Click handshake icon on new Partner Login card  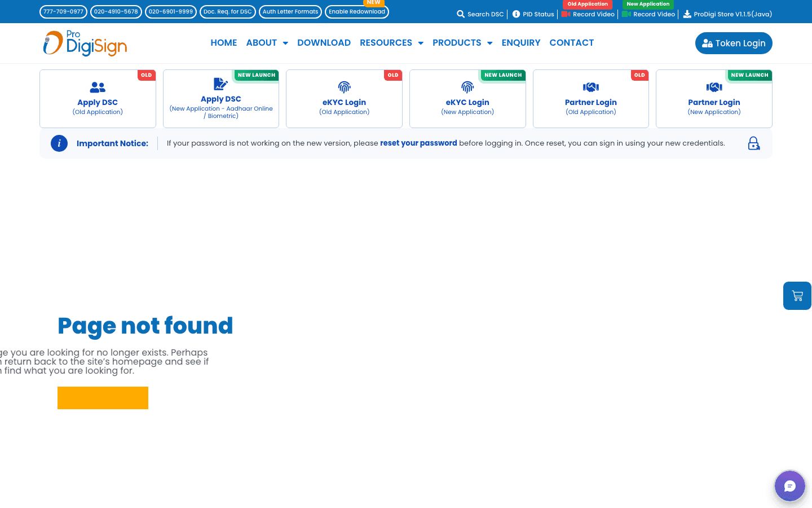tap(714, 87)
